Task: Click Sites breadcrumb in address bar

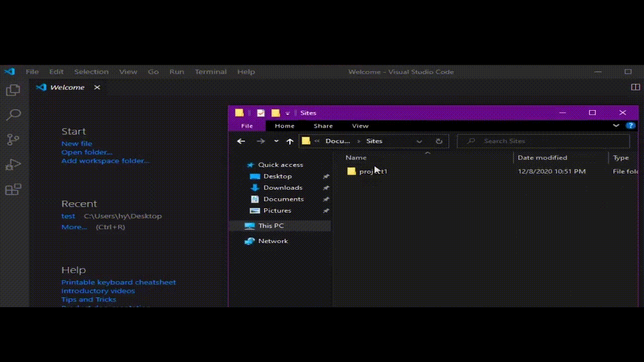Action: tap(374, 141)
